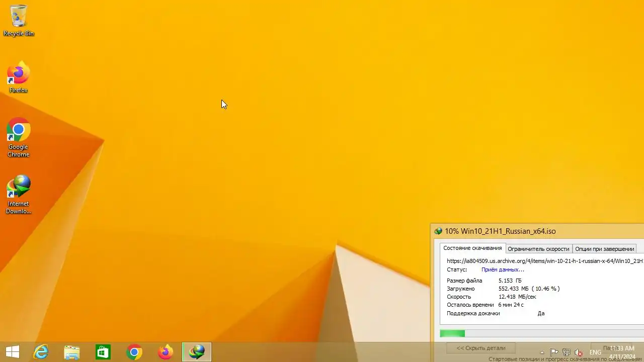
Task: Open File Explorer from the taskbar
Action: point(72,352)
